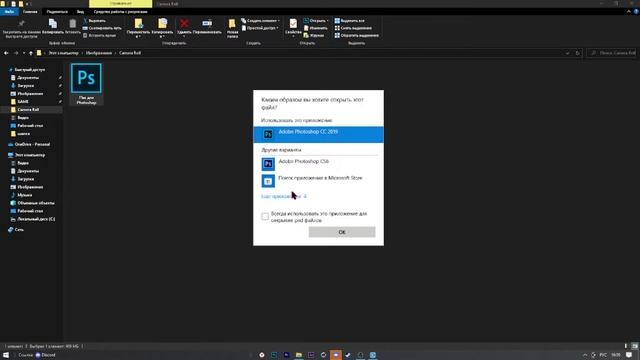Click 'Изображения' in the address breadcrumb
The width and height of the screenshot is (640, 360).
pos(99,53)
